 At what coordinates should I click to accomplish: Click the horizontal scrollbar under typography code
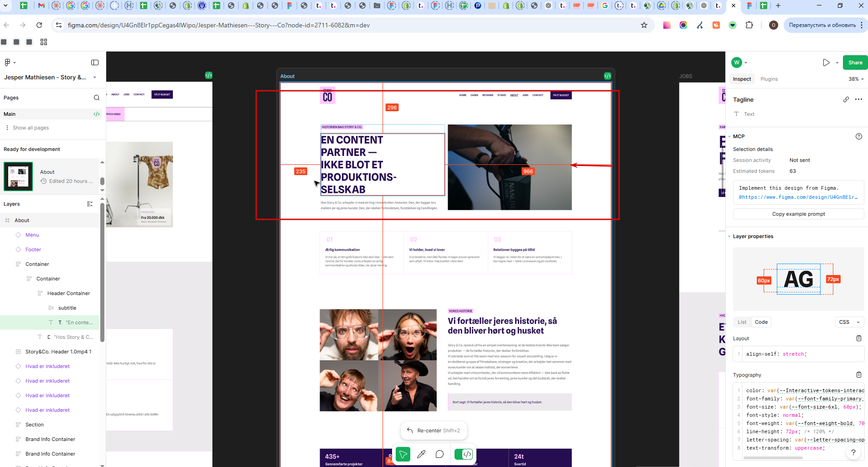(x=773, y=457)
